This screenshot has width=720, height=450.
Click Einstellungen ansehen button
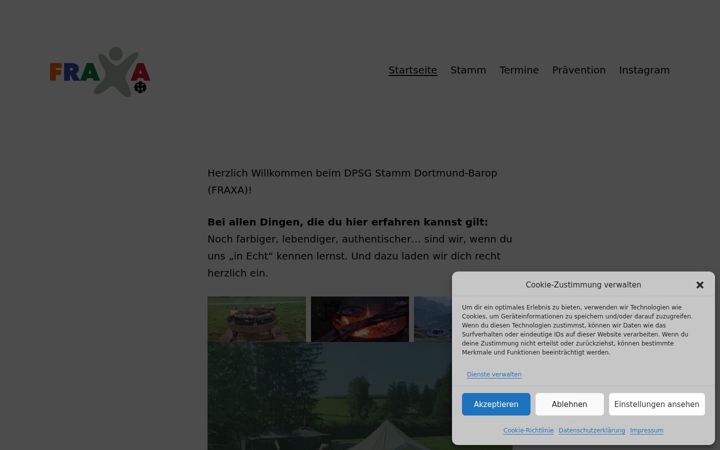coord(657,404)
